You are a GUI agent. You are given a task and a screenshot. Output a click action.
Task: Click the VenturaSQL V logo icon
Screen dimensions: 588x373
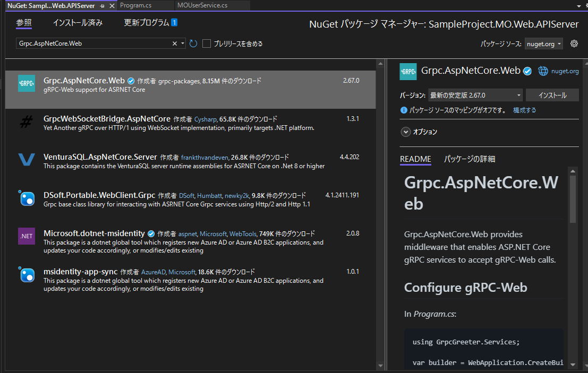tap(27, 160)
